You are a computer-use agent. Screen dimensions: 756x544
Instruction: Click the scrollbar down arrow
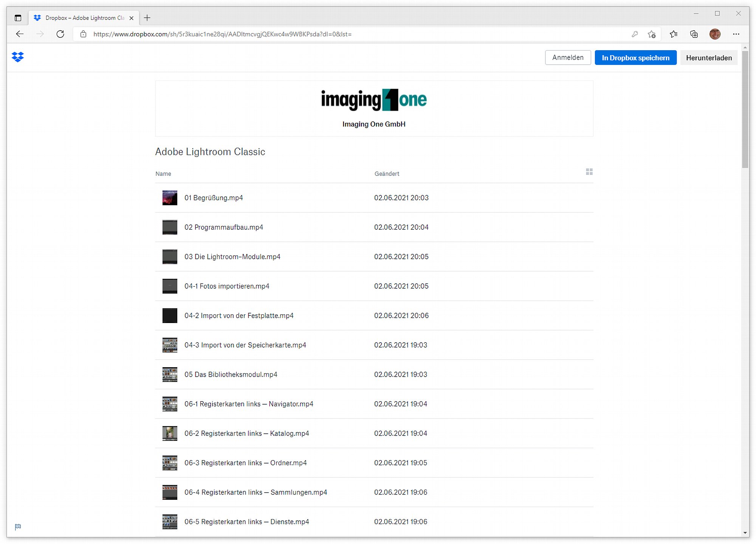pyautogui.click(x=745, y=533)
